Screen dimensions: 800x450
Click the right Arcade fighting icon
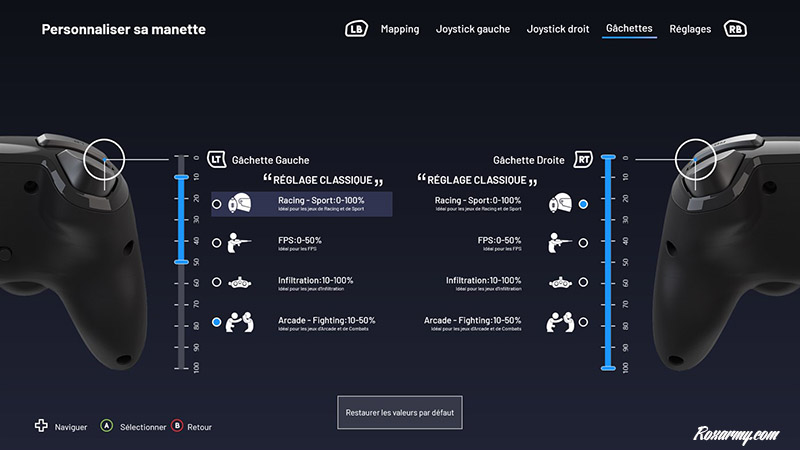[x=558, y=323]
